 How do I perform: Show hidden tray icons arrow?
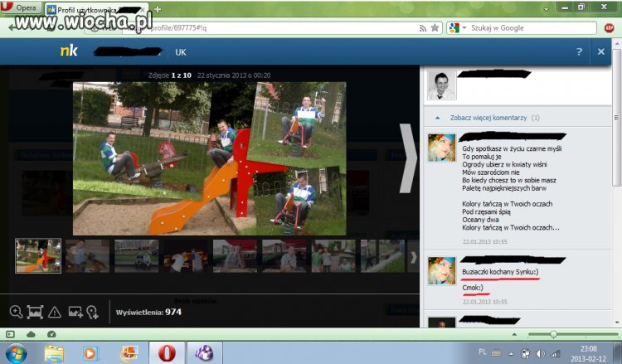click(x=511, y=354)
